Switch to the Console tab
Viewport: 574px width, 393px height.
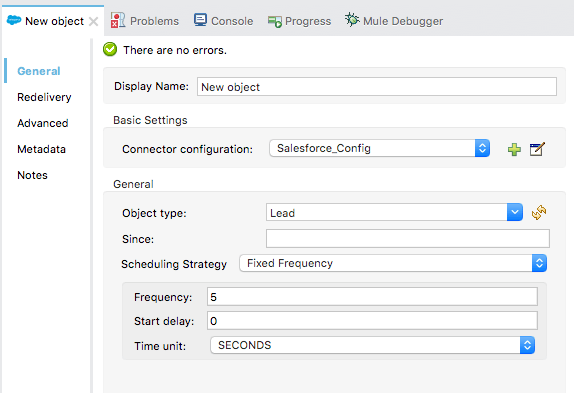(223, 21)
